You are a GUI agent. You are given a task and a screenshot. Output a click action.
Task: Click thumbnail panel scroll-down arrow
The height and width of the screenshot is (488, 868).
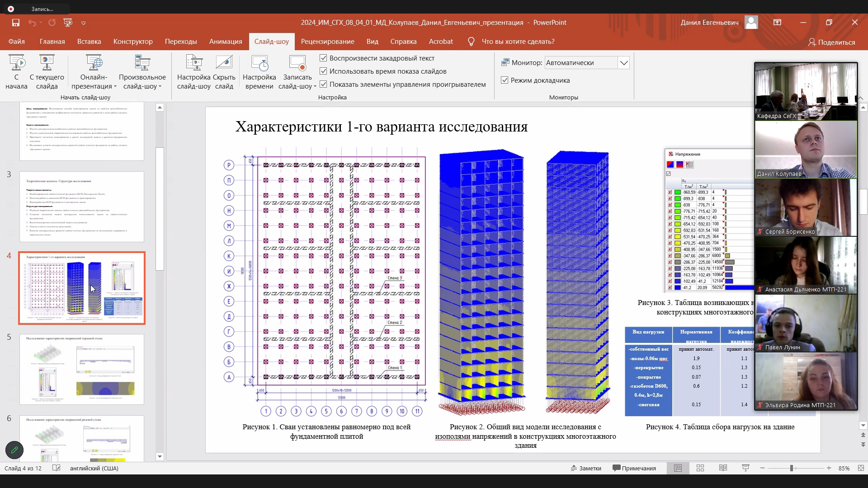(x=160, y=456)
